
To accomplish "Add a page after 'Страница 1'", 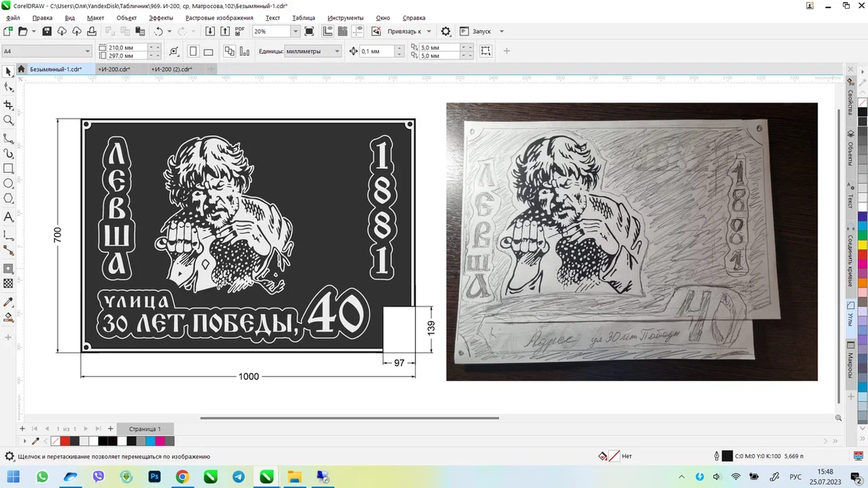I will 111,429.
